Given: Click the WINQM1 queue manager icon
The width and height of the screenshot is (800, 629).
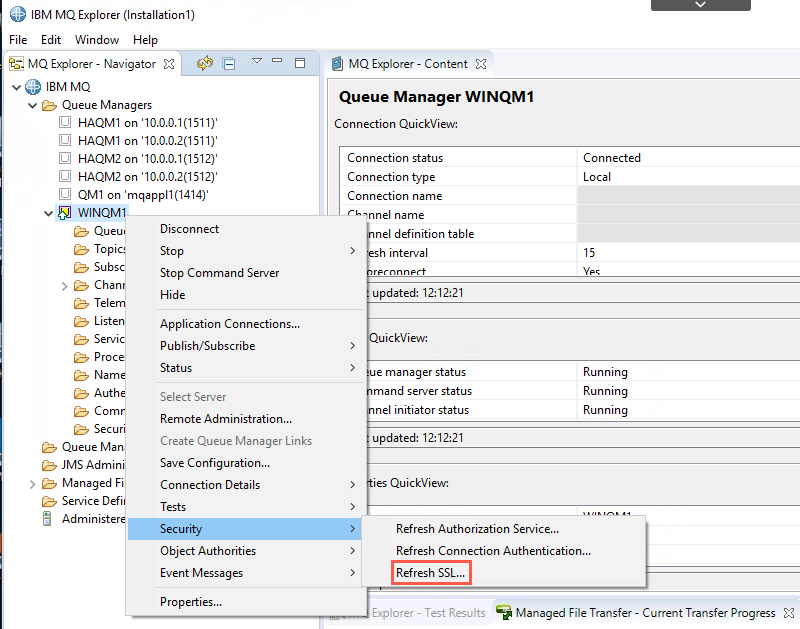Looking at the screenshot, I should click(65, 213).
